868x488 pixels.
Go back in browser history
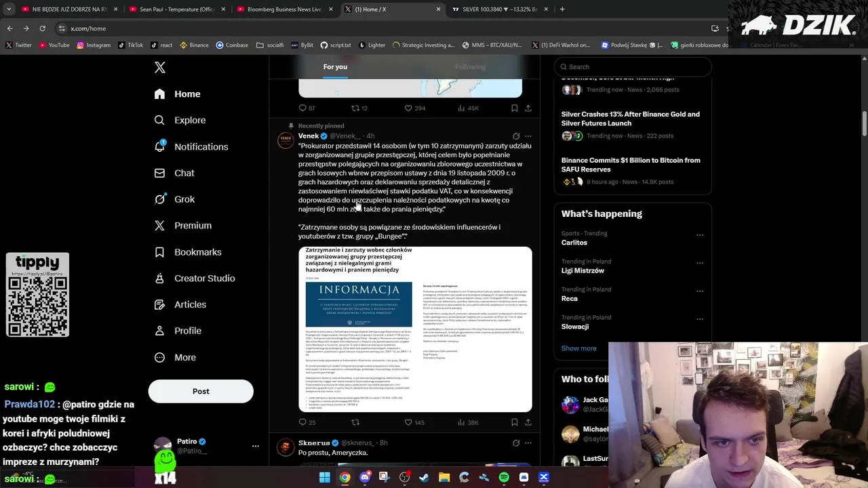point(9,28)
